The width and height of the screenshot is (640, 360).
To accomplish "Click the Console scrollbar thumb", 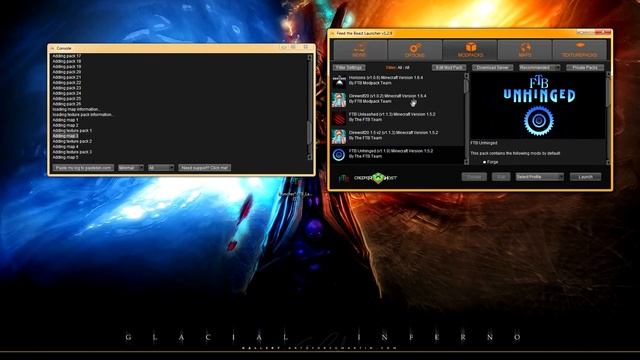I will [309, 132].
